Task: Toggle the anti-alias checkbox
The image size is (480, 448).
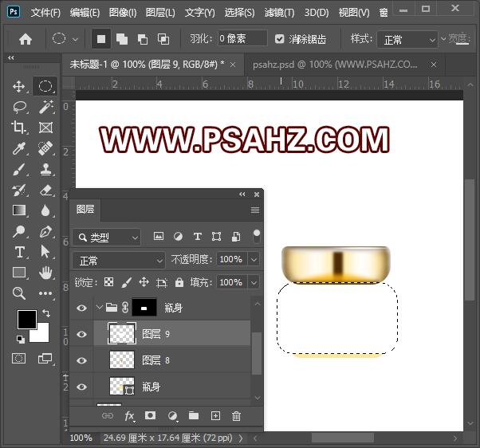Action: (279, 39)
